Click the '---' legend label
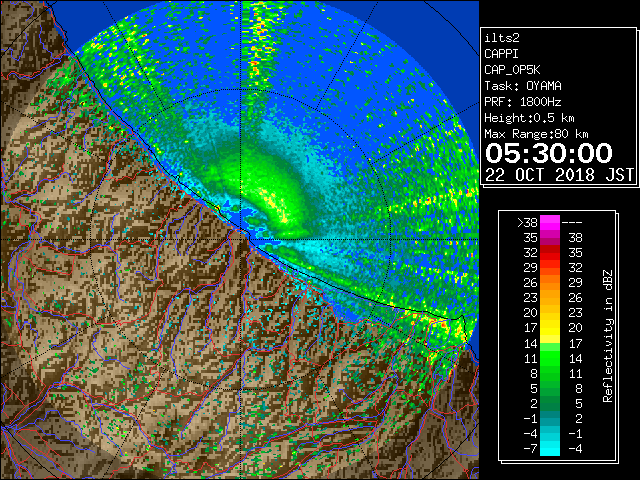640x480 pixels. click(572, 223)
